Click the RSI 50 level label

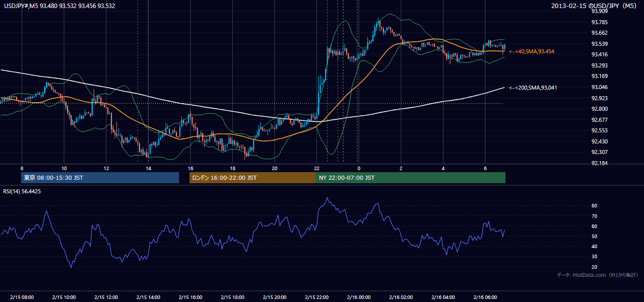pyautogui.click(x=594, y=236)
